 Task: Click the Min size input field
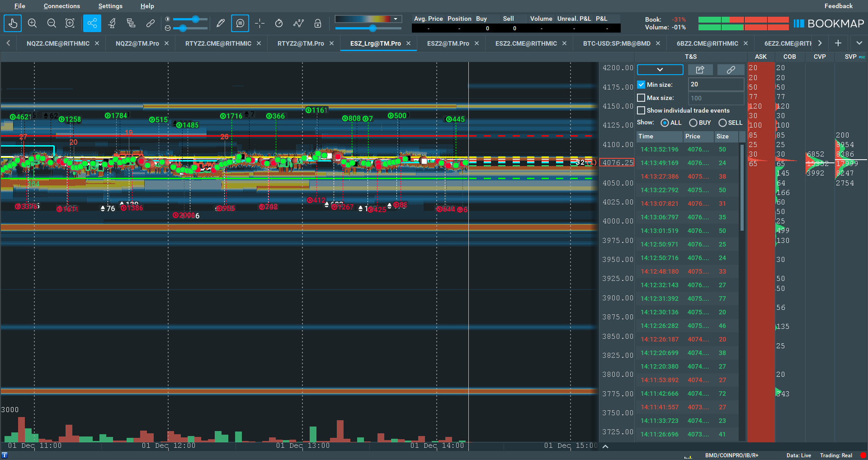point(716,85)
